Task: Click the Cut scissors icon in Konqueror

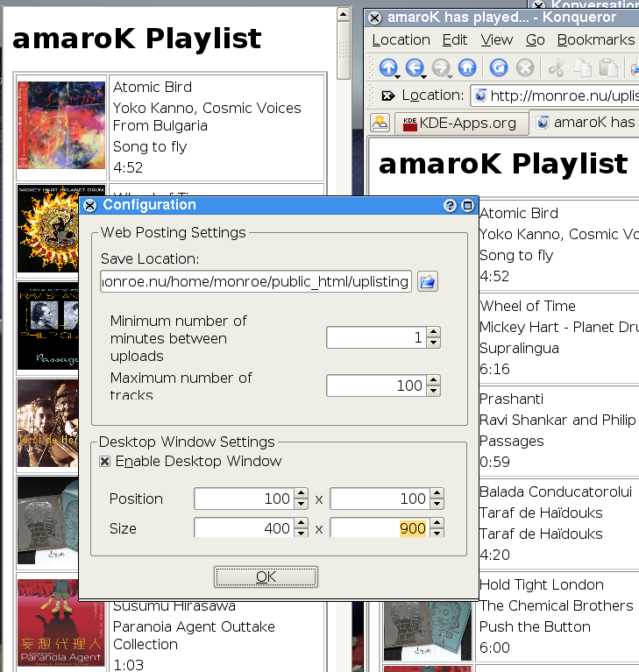Action: 557,67
